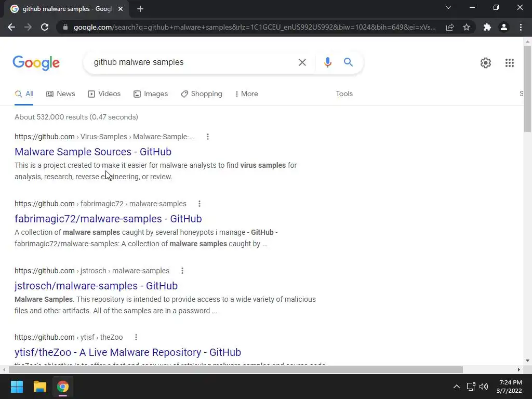Viewport: 532px width, 399px height.
Task: Open the jstrosch/malware-samples - GitHub link
Action: click(x=96, y=286)
